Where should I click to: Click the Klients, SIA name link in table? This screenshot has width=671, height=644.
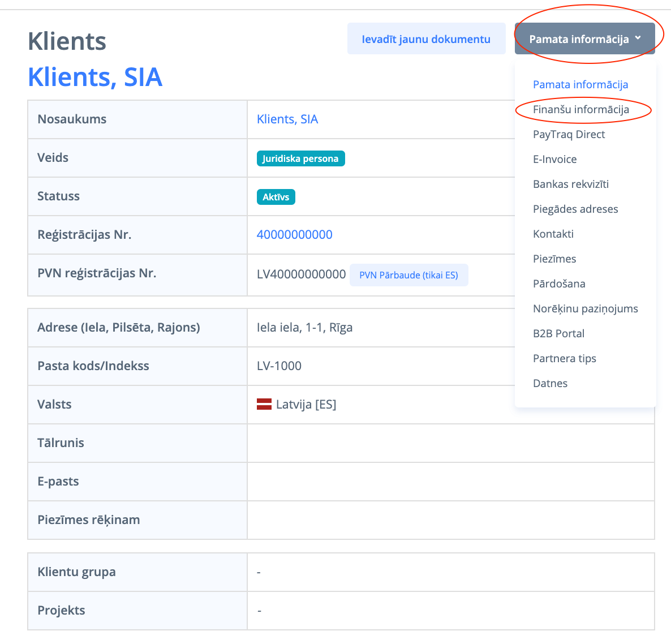click(x=287, y=119)
